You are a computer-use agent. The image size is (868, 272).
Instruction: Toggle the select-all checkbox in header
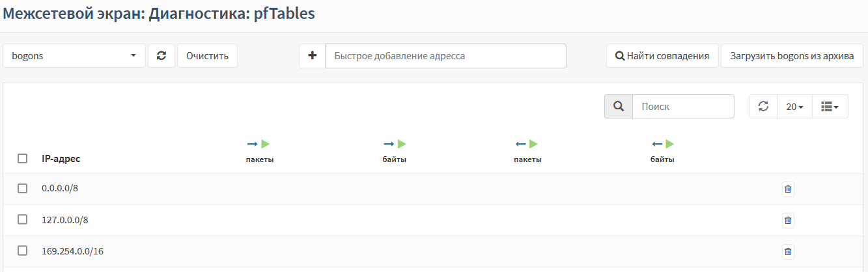click(23, 158)
